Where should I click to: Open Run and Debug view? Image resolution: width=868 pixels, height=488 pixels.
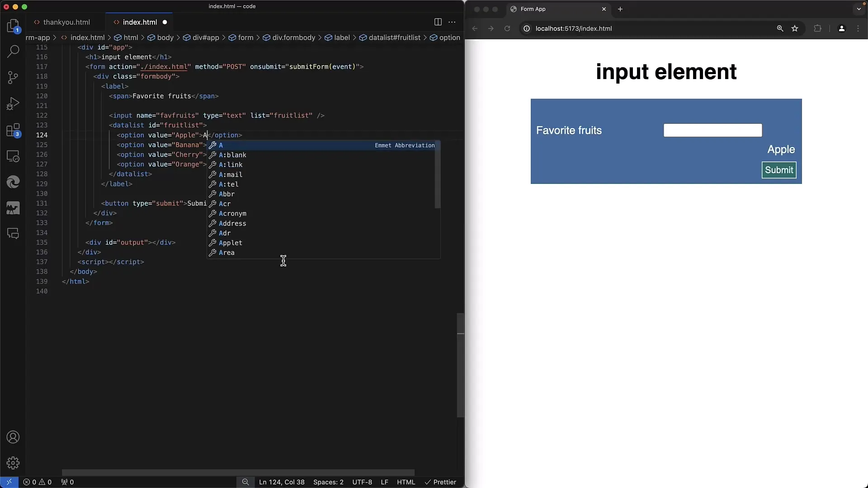pyautogui.click(x=13, y=103)
